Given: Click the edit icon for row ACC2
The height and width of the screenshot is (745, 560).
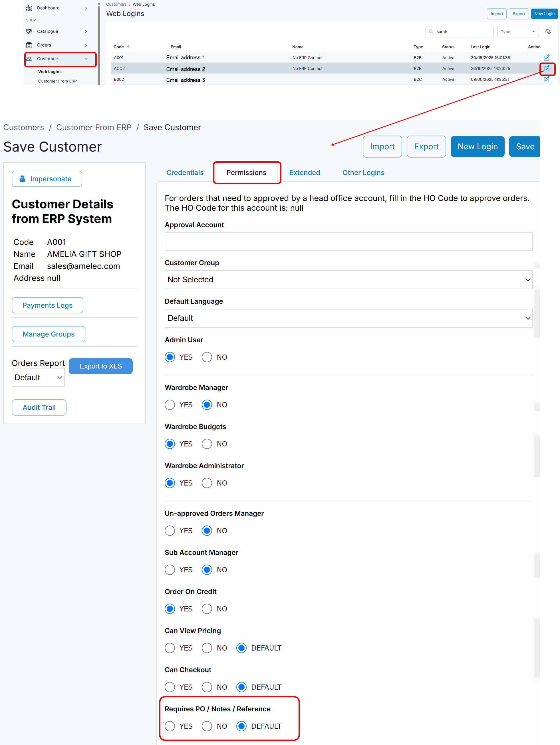Looking at the screenshot, I should pyautogui.click(x=546, y=69).
